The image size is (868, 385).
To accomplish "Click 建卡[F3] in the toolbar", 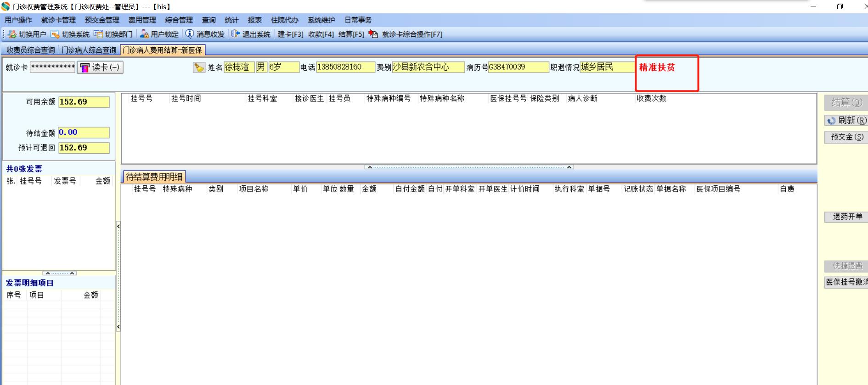I will point(290,34).
